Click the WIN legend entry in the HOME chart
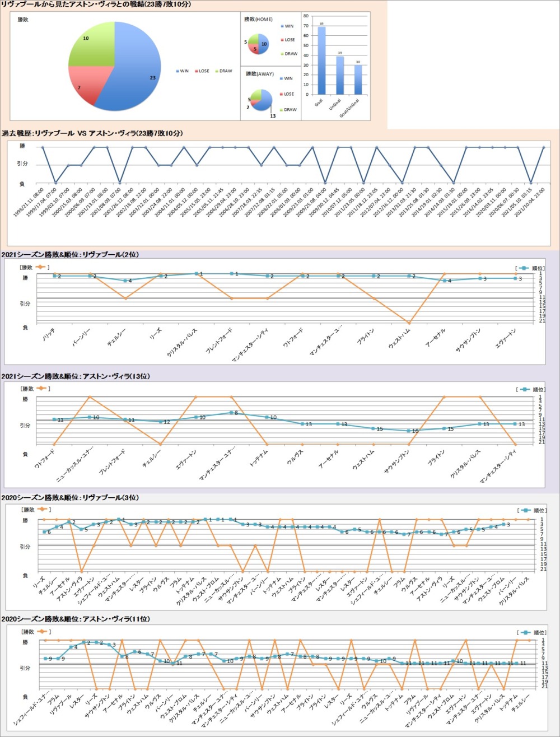Image resolution: width=560 pixels, height=737 pixels. [x=287, y=26]
